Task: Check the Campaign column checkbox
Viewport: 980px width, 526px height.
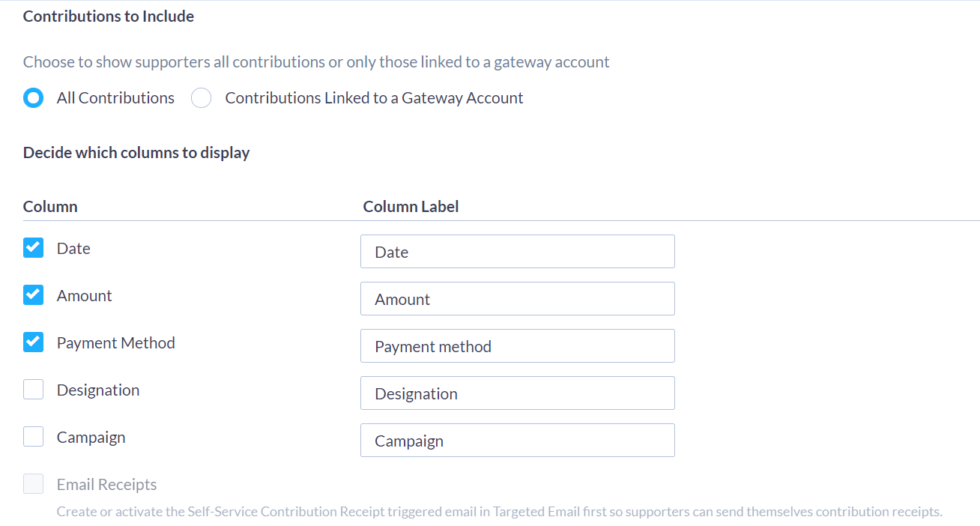Action: pos(33,436)
